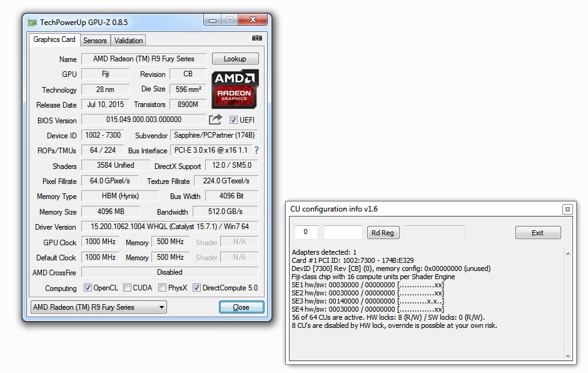Viewport: 588px width, 373px height.
Task: Click the GPU-Z camera screenshot icon
Action: click(257, 38)
